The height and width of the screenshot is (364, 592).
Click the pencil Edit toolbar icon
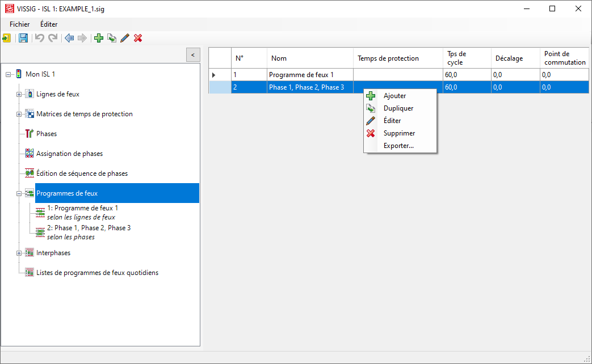pos(125,38)
